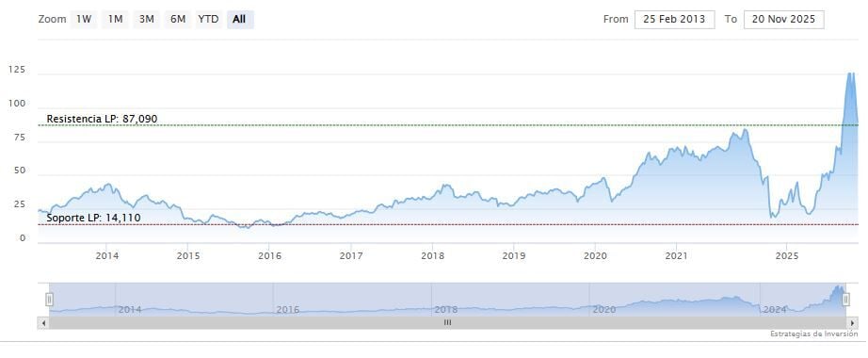This screenshot has height=358, width=868.
Task: Edit the To date field
Action: pos(783,20)
